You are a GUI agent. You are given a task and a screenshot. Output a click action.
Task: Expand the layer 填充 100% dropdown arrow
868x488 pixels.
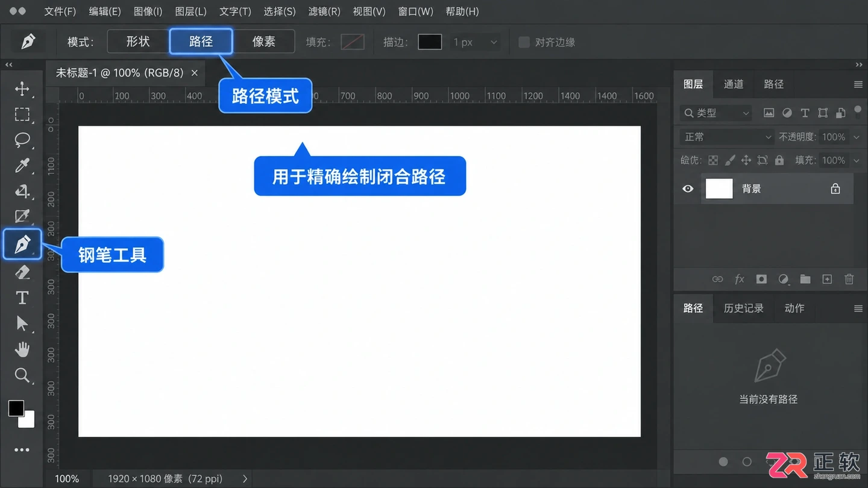[x=856, y=160]
